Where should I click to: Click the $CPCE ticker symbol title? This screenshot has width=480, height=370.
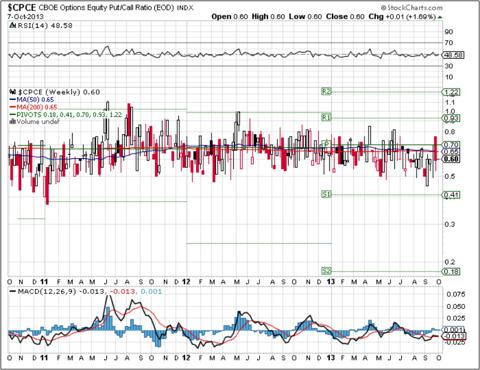pyautogui.click(x=19, y=7)
